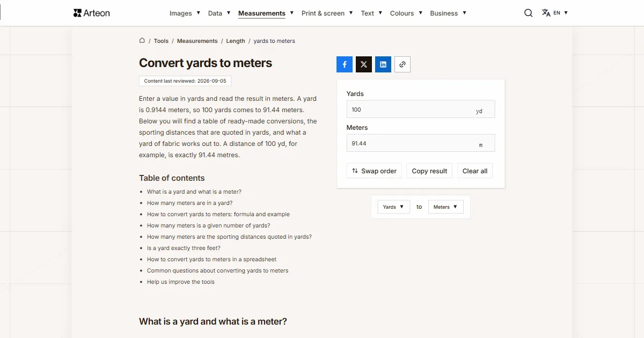
Task: Go to home via breadcrumb house icon
Action: tap(142, 40)
